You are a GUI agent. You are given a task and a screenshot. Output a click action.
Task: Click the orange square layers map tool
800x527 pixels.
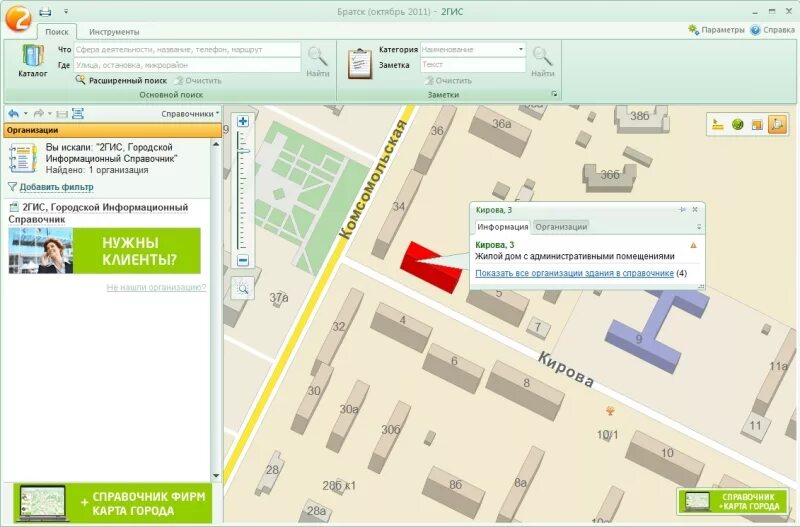click(x=757, y=124)
